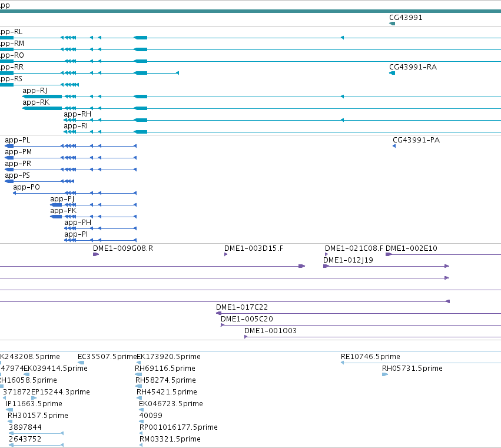The width and height of the screenshot is (501, 448).
Task: Select protein label app-PH
Action: click(78, 223)
